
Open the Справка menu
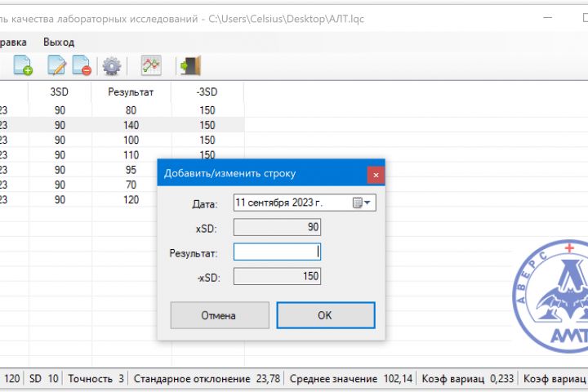coord(13,42)
